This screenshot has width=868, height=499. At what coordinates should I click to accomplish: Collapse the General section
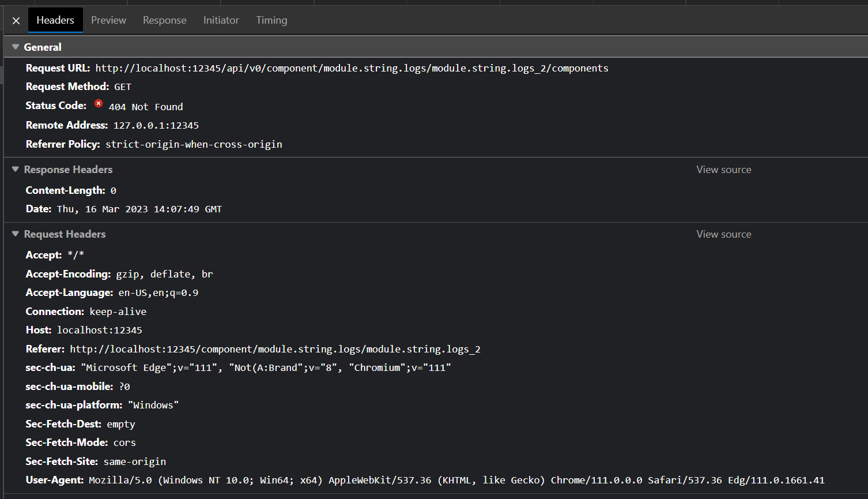(x=15, y=47)
